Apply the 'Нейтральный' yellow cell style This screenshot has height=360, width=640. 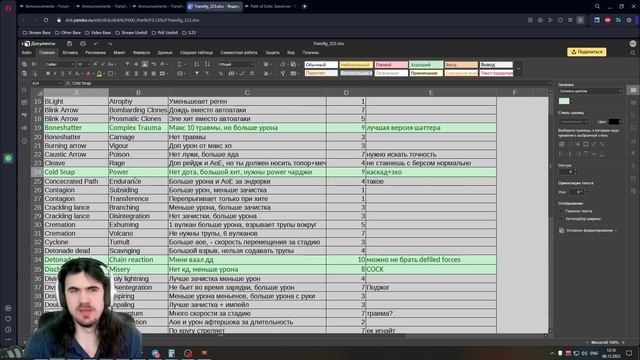[x=356, y=64]
